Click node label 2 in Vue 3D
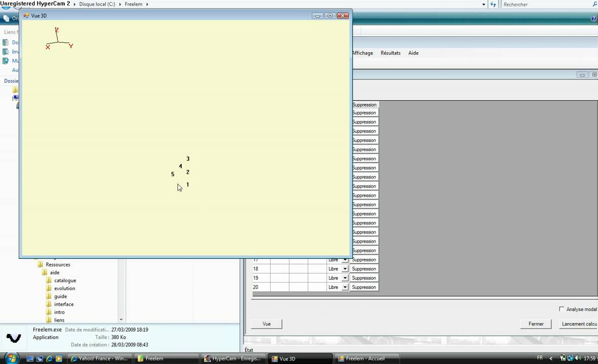The image size is (598, 364). (x=188, y=172)
